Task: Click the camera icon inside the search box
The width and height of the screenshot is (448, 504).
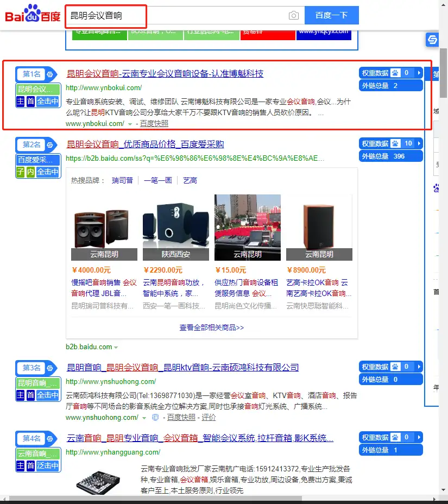Action: coord(294,16)
